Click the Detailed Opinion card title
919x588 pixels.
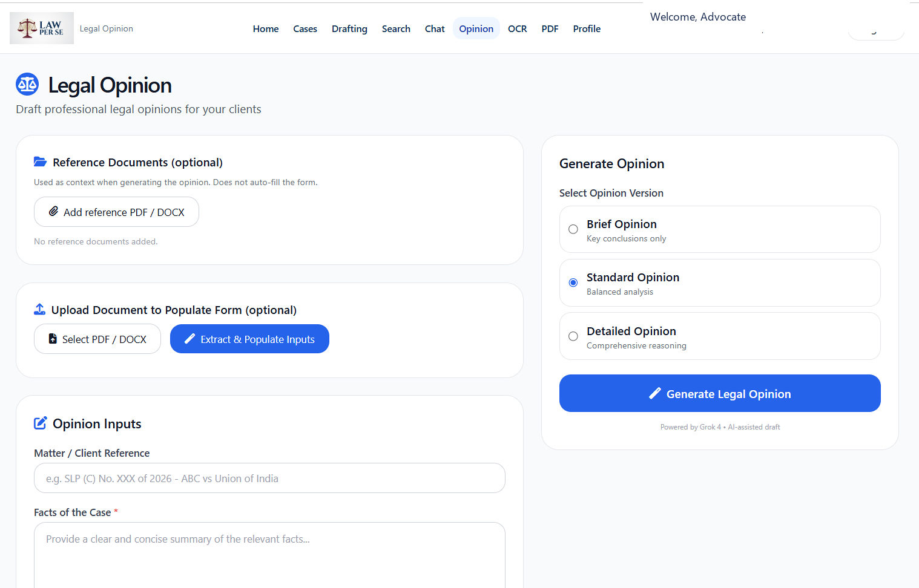pos(631,331)
